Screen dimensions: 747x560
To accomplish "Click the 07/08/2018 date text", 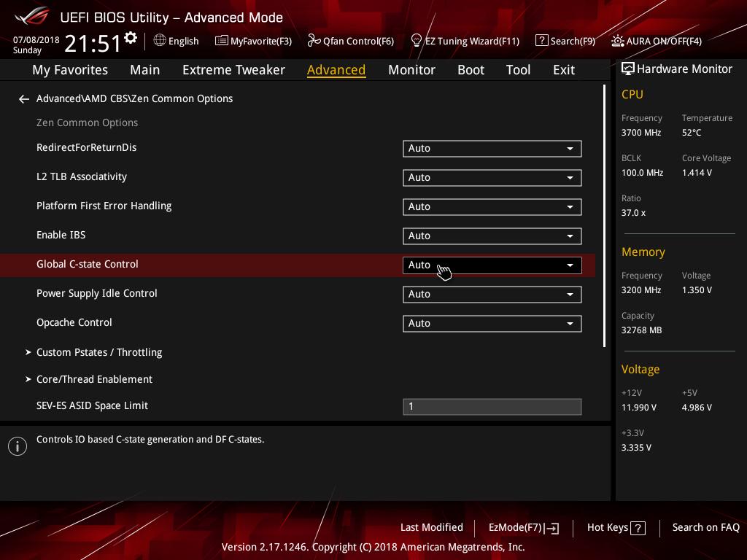I will click(36, 40).
